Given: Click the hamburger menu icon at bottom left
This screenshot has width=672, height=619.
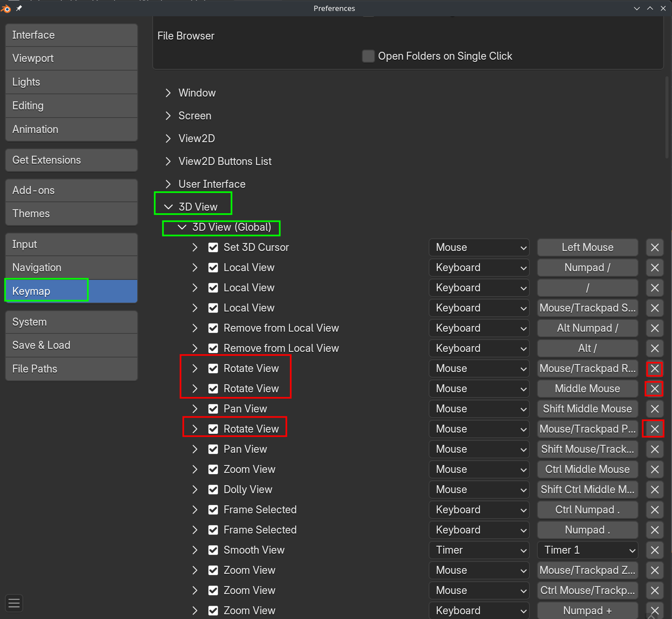Looking at the screenshot, I should (14, 603).
